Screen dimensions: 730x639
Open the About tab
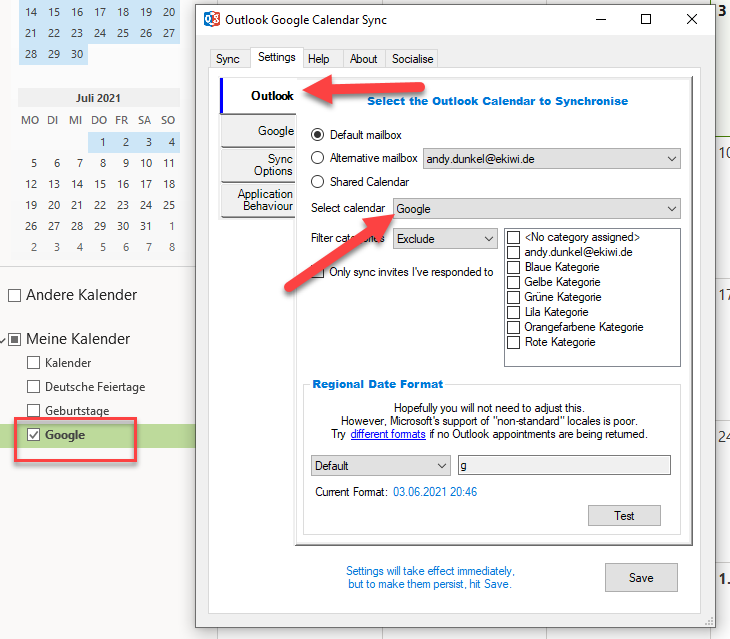(x=364, y=59)
